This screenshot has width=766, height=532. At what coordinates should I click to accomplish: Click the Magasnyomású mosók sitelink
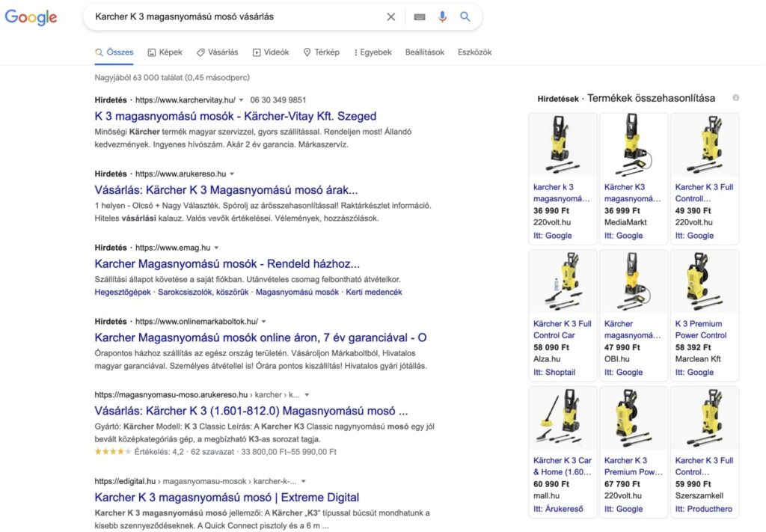[x=297, y=292]
